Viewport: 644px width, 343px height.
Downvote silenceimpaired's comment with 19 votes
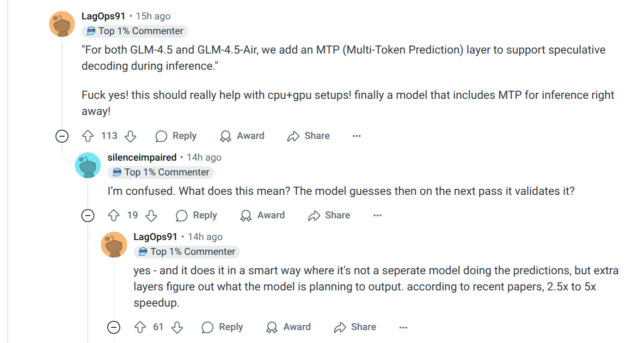point(151,216)
